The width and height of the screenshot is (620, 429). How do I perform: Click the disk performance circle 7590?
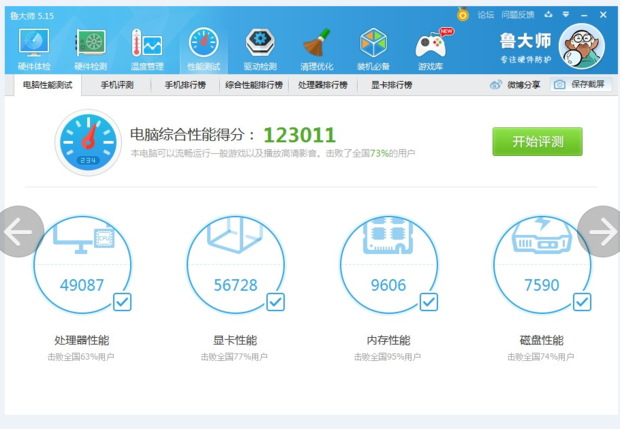(x=542, y=265)
